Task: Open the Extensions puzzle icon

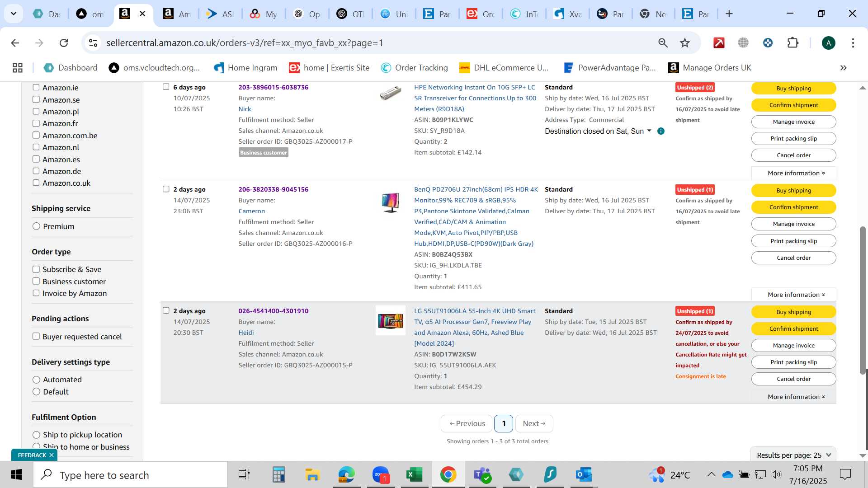Action: [x=793, y=43]
